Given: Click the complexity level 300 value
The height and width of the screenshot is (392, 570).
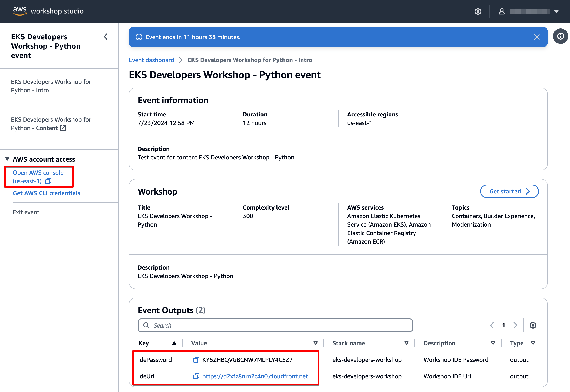Looking at the screenshot, I should click(248, 216).
